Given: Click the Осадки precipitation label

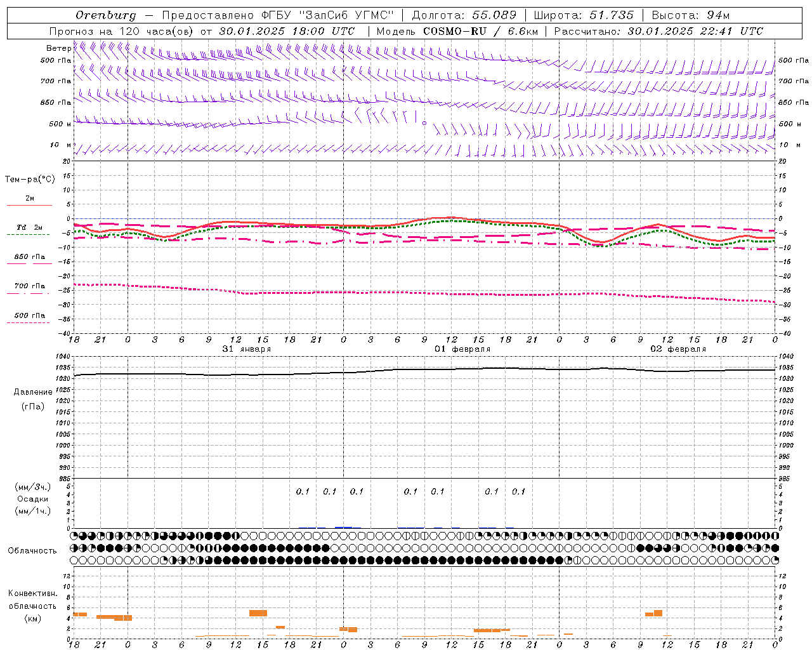Looking at the screenshot, I should pos(33,499).
